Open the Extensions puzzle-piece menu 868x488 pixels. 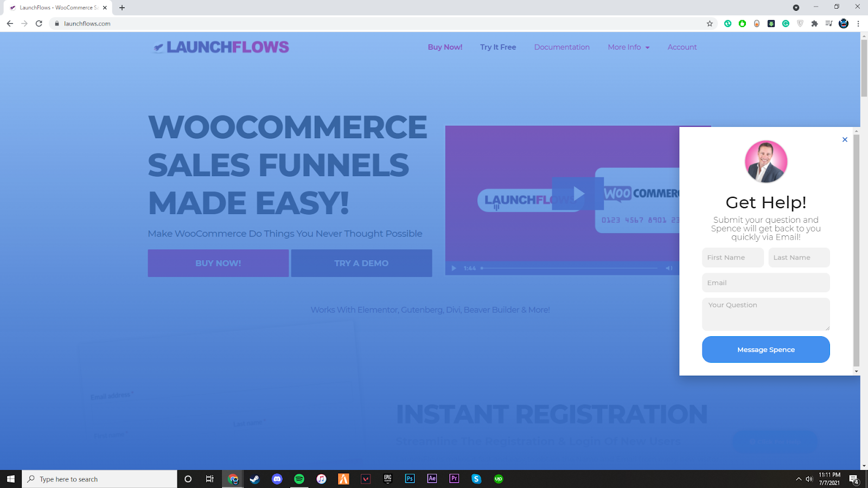pyautogui.click(x=814, y=23)
